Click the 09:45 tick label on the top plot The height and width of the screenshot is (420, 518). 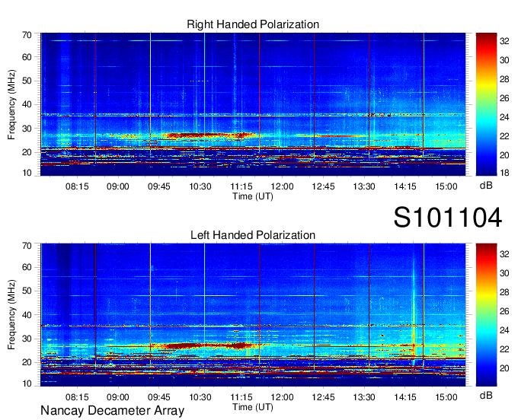pyautogui.click(x=159, y=186)
